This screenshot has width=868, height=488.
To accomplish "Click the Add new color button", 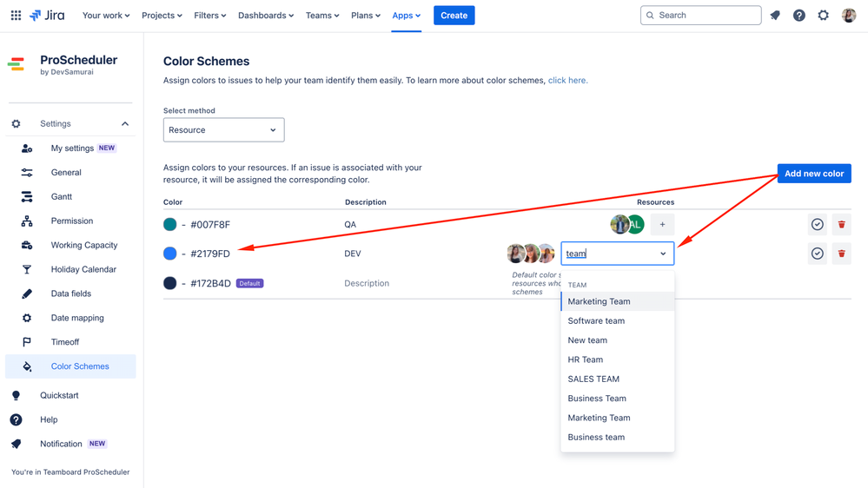I will pos(814,174).
